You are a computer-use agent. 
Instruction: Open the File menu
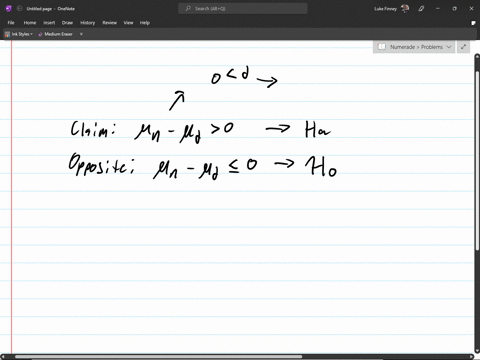[11, 23]
